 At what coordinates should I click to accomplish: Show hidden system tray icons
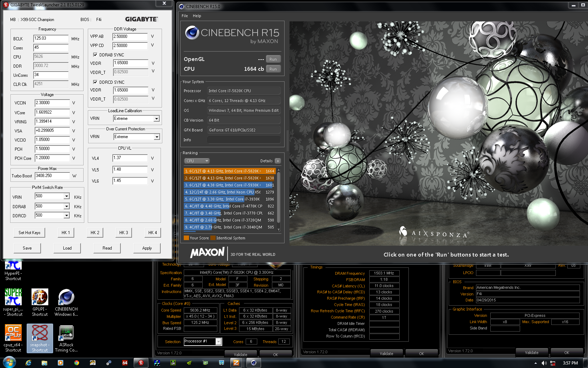point(535,363)
